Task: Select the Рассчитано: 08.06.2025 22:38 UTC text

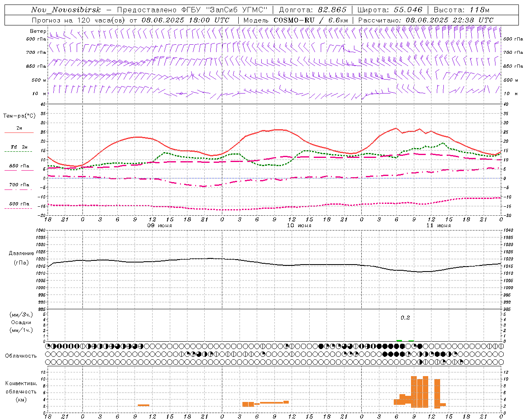Action: point(426,20)
